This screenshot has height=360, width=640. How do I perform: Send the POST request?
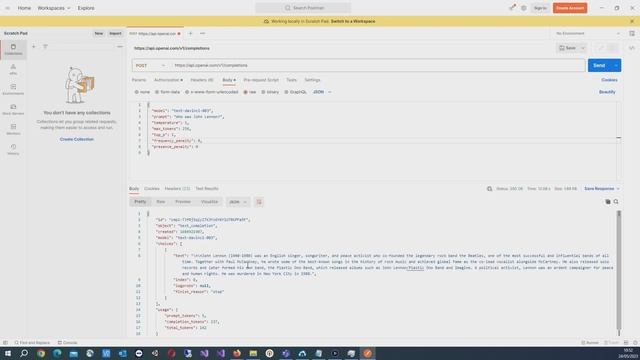[x=599, y=65]
